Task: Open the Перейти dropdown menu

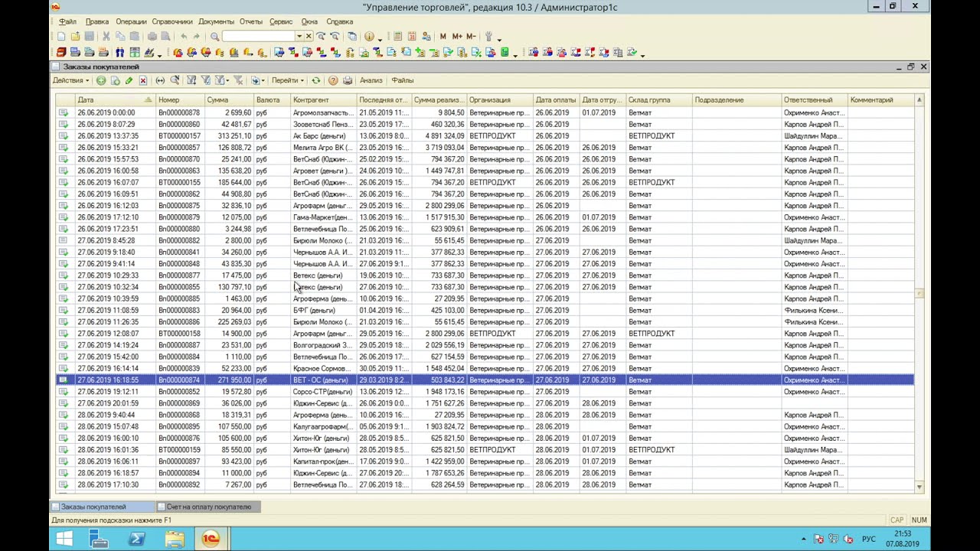Action: coord(288,80)
